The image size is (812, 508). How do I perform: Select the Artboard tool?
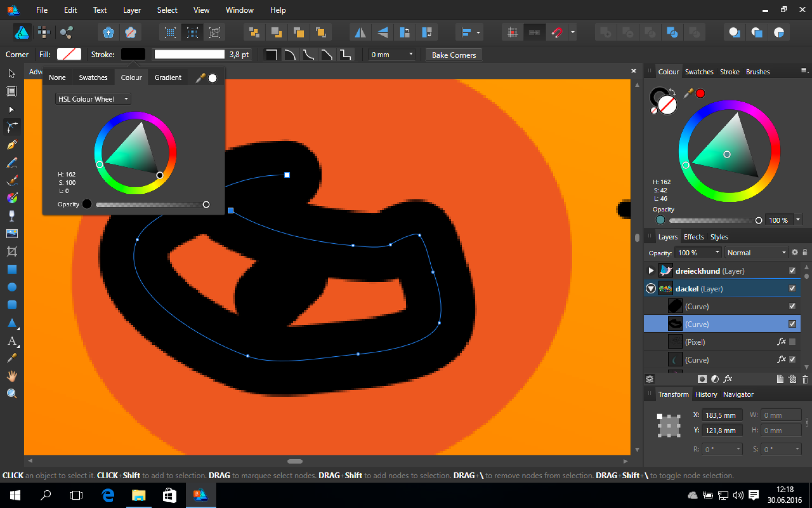pyautogui.click(x=12, y=91)
